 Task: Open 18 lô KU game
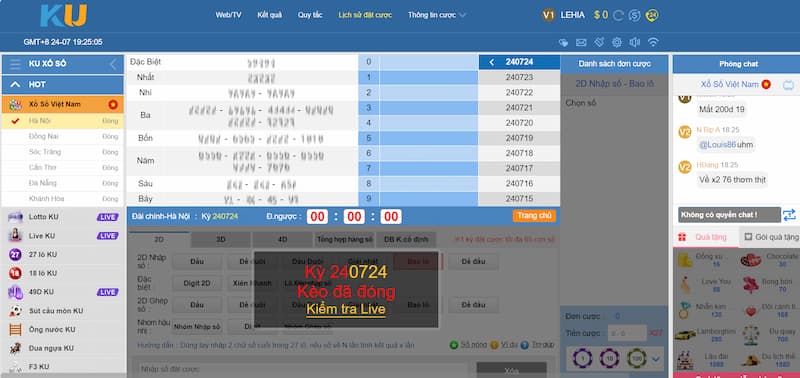pos(63,273)
